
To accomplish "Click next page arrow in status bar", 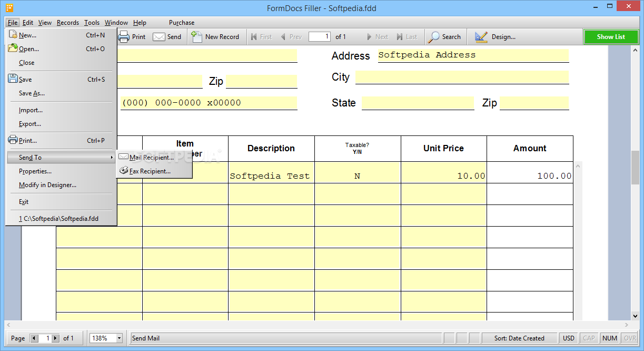I will click(56, 338).
